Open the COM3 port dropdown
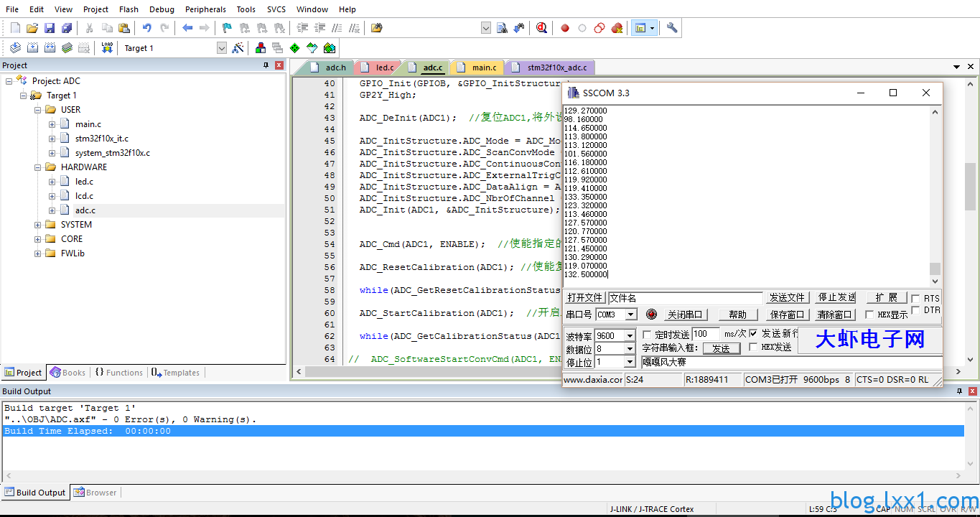The width and height of the screenshot is (980, 517). coord(631,315)
